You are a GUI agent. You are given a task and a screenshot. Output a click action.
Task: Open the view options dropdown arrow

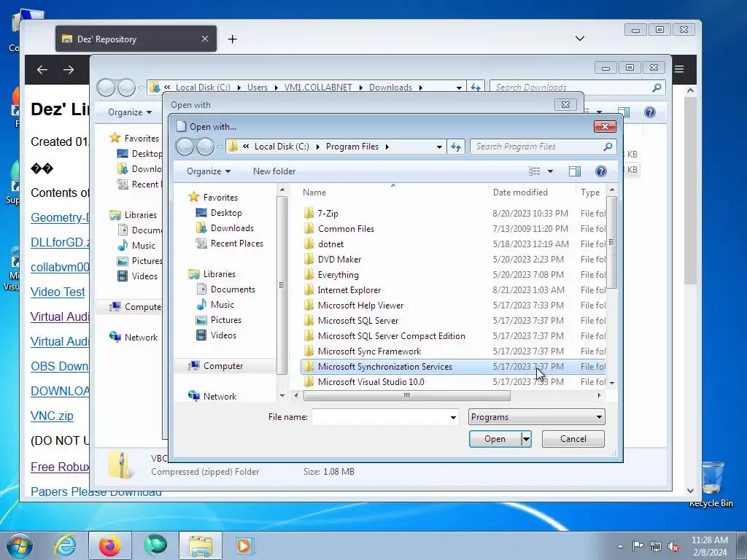[550, 171]
